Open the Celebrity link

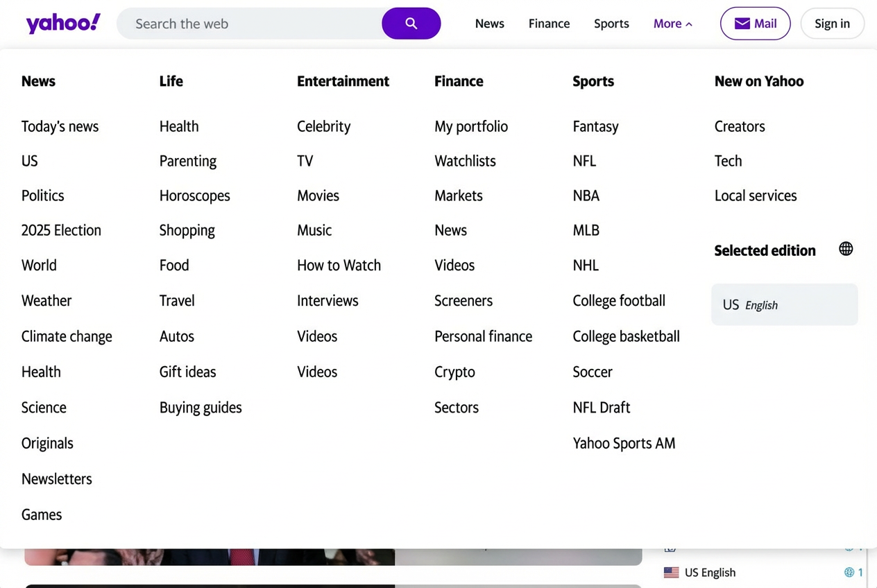point(324,126)
